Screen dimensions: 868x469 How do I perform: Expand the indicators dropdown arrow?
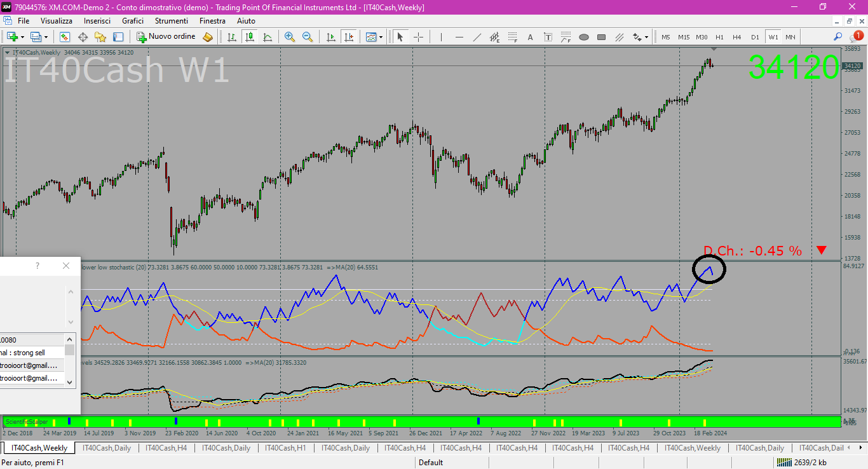[x=381, y=37]
